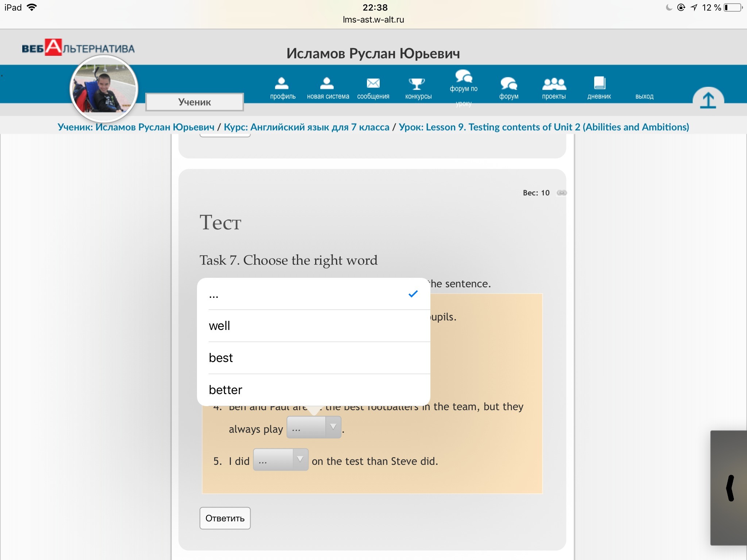This screenshot has width=747, height=560.
Task: Click the выход logout link
Action: [644, 96]
